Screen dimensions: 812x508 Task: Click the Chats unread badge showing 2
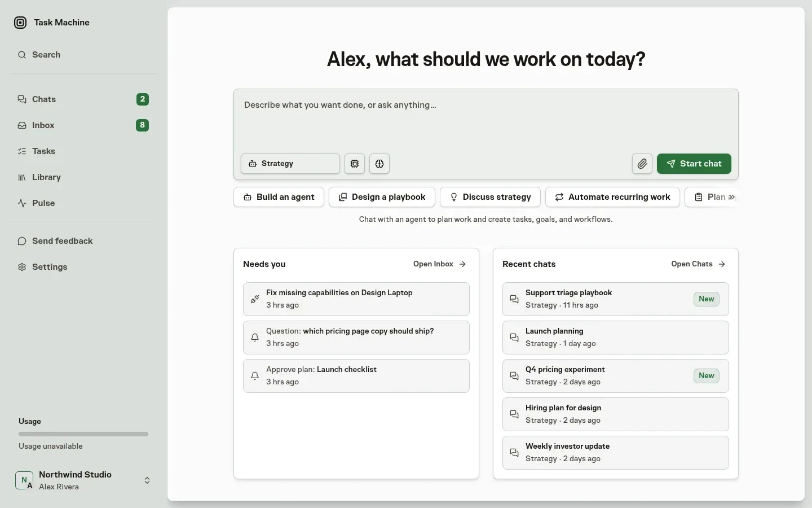143,99
